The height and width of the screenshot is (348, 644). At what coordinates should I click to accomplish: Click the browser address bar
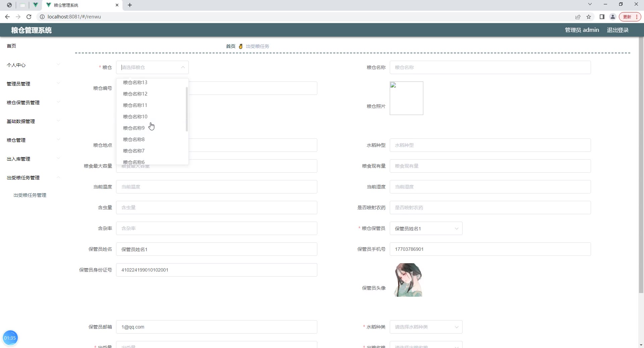pos(302,17)
